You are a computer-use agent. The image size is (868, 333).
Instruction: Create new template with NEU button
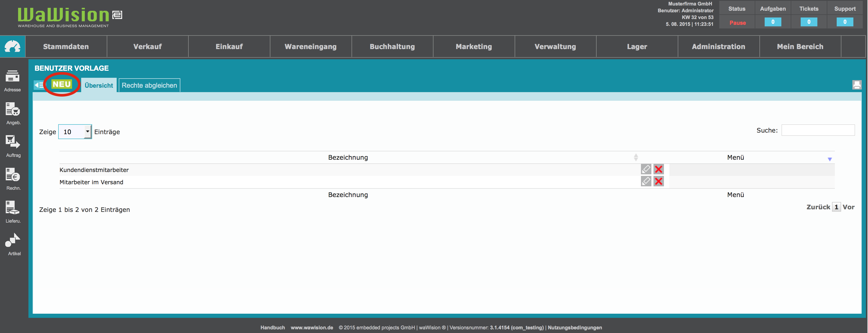(x=62, y=84)
